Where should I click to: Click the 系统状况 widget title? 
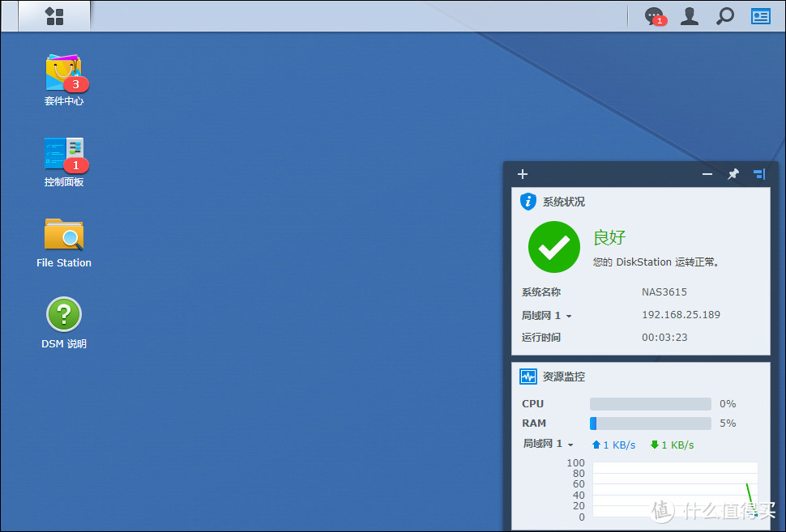click(563, 202)
